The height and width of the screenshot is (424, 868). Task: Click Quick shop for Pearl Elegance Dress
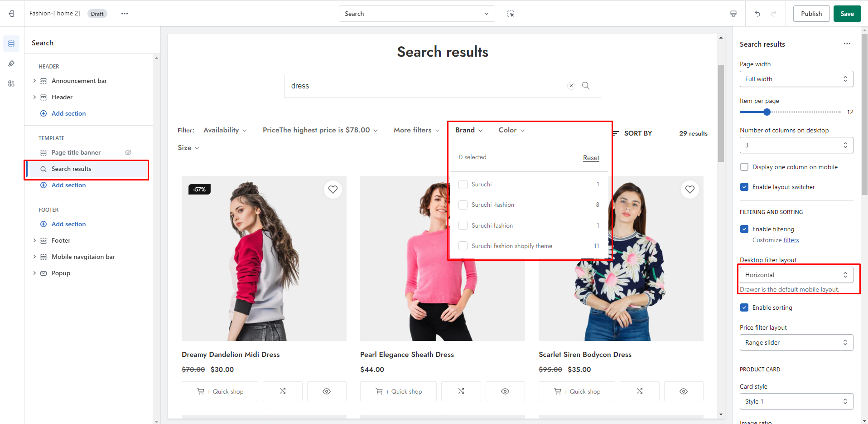tap(399, 391)
